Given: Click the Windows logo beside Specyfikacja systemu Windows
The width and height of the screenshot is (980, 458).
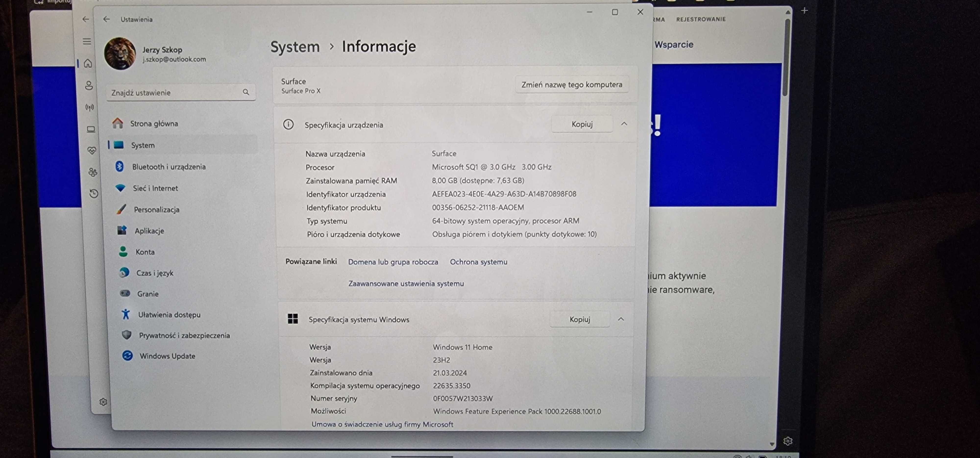Looking at the screenshot, I should tap(293, 319).
